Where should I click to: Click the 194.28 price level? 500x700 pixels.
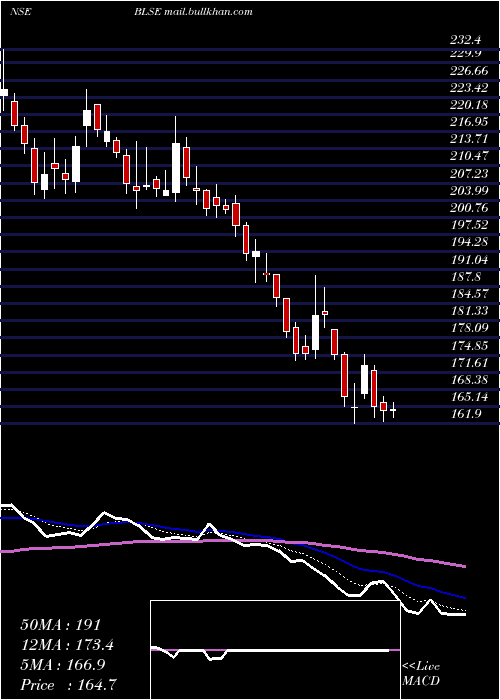pyautogui.click(x=470, y=242)
